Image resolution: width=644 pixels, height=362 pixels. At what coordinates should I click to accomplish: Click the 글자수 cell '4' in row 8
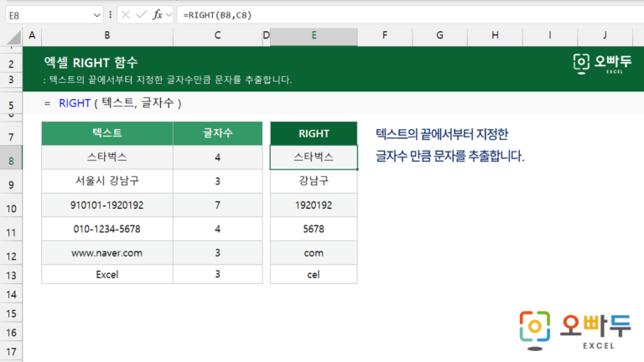pyautogui.click(x=218, y=158)
